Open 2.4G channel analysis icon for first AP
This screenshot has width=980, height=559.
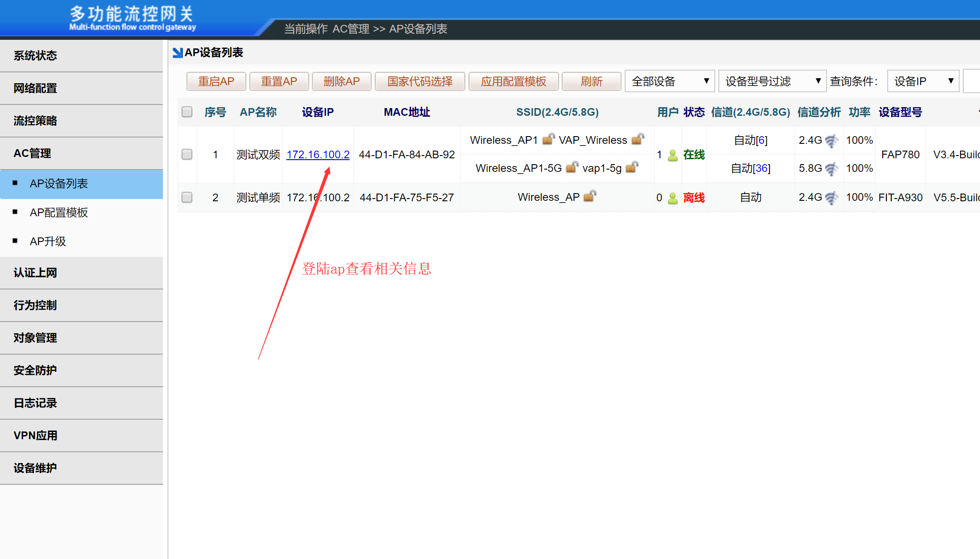coord(832,141)
